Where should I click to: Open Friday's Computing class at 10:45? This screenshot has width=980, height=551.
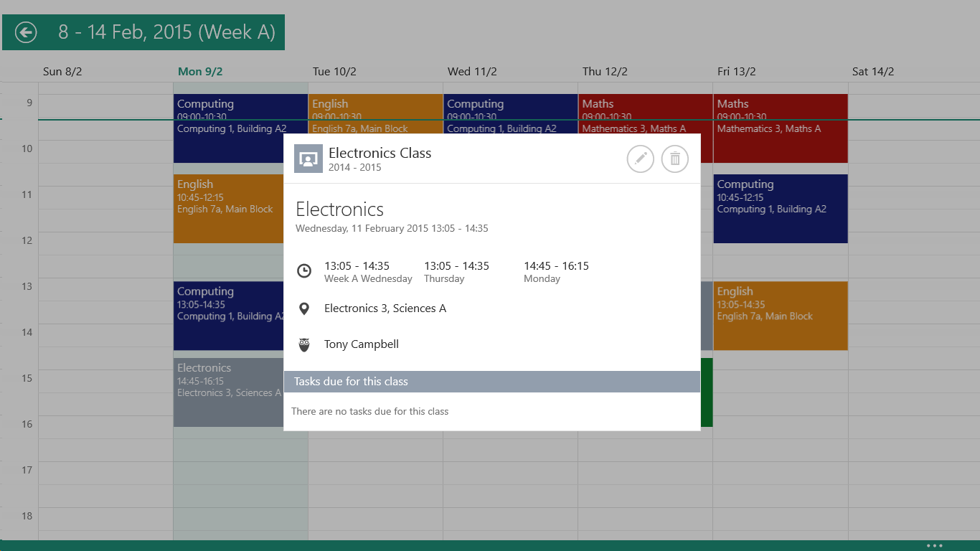pos(780,208)
